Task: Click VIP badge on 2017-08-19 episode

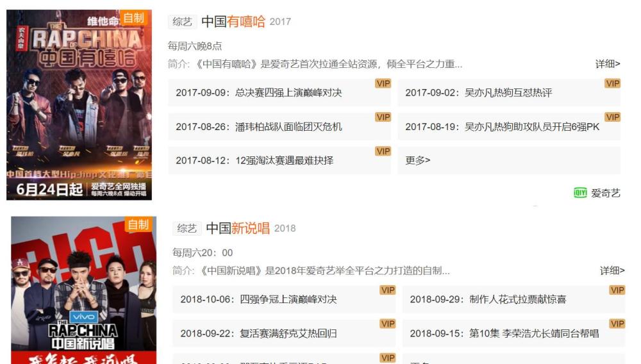Action: click(612, 117)
